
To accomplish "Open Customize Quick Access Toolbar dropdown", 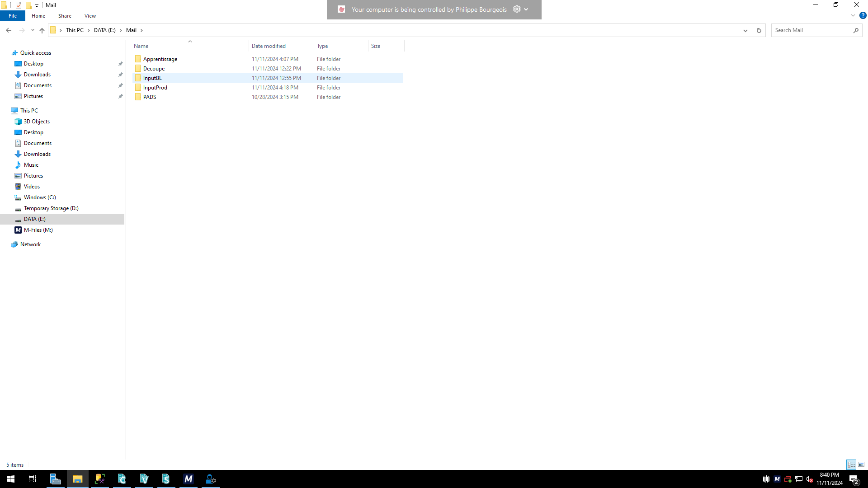I will (x=37, y=5).
